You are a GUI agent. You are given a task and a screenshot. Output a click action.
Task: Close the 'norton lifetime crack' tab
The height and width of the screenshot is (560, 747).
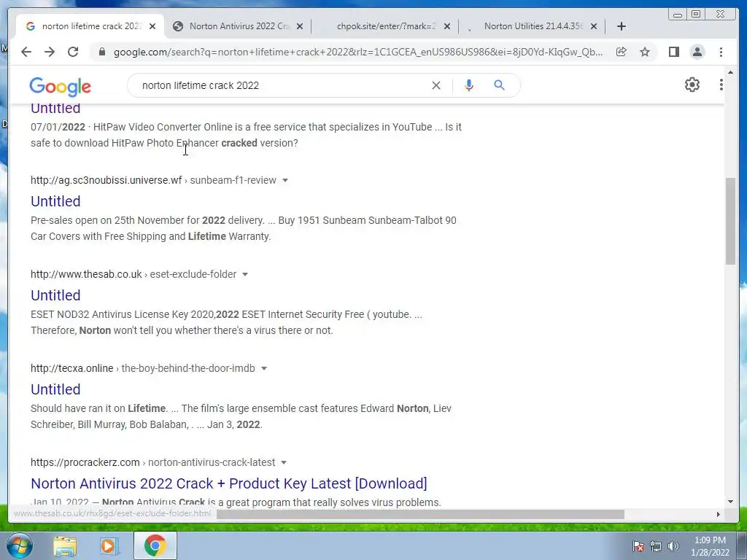(152, 26)
